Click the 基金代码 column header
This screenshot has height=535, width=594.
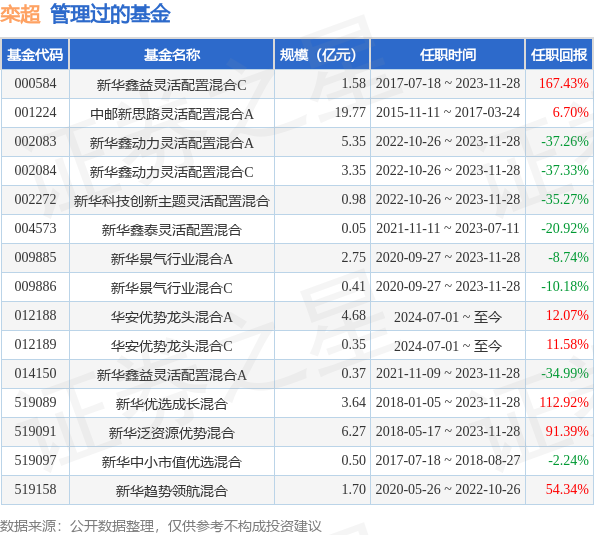[x=35, y=55]
